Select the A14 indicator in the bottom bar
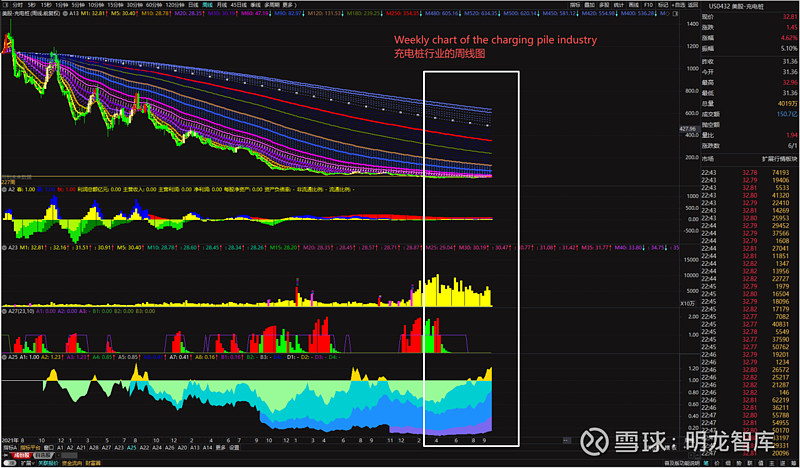Viewport: 800px width, 468px height. [x=207, y=448]
